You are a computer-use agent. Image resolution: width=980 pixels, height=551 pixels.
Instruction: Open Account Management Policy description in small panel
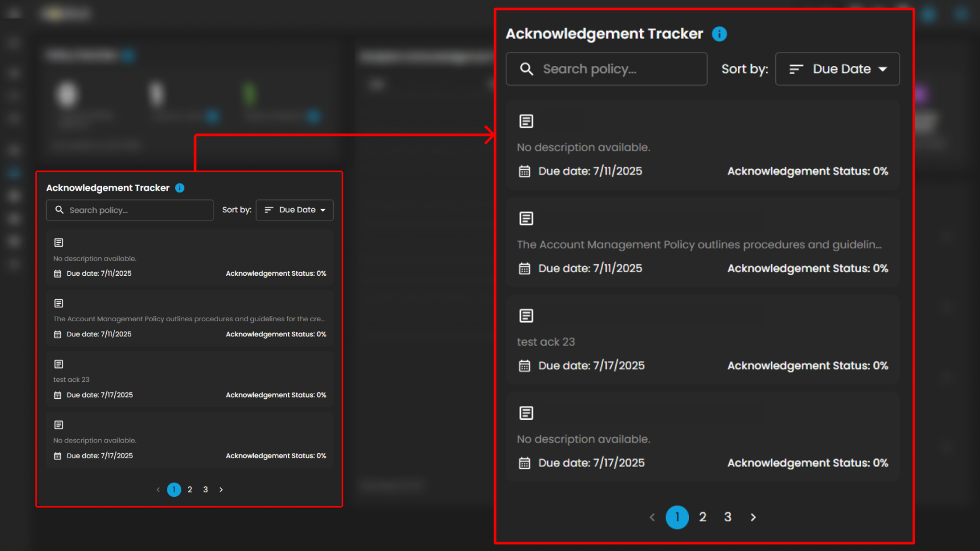[188, 319]
